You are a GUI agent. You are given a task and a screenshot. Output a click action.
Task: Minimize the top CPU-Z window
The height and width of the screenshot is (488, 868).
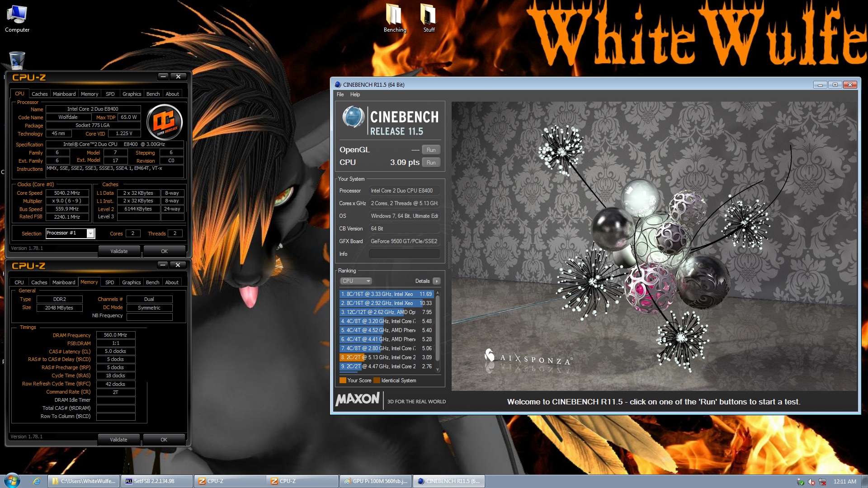click(163, 76)
